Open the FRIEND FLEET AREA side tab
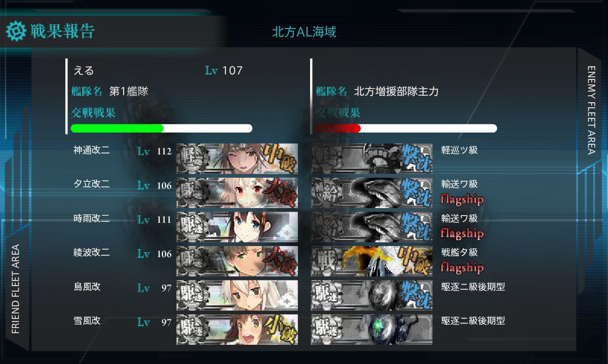Image resolution: width=608 pixels, height=364 pixels. tap(16, 289)
